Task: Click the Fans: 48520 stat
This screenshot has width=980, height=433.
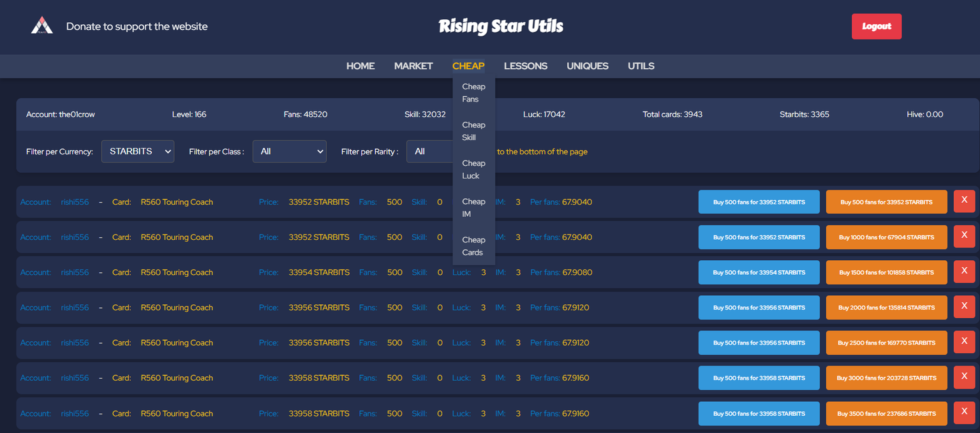Action: point(306,115)
